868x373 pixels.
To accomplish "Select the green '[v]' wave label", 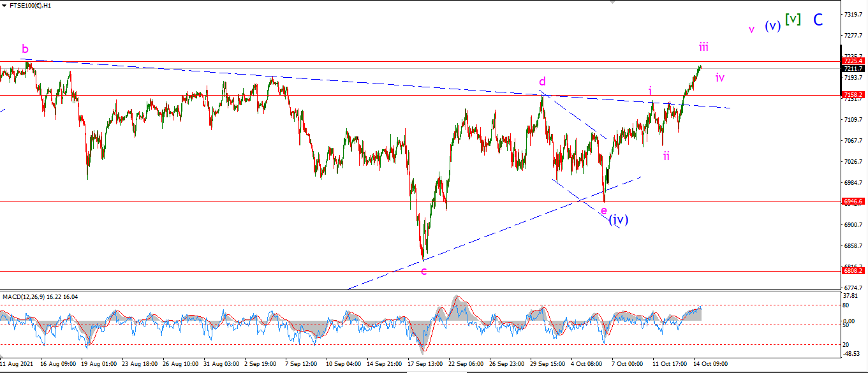I will 793,19.
